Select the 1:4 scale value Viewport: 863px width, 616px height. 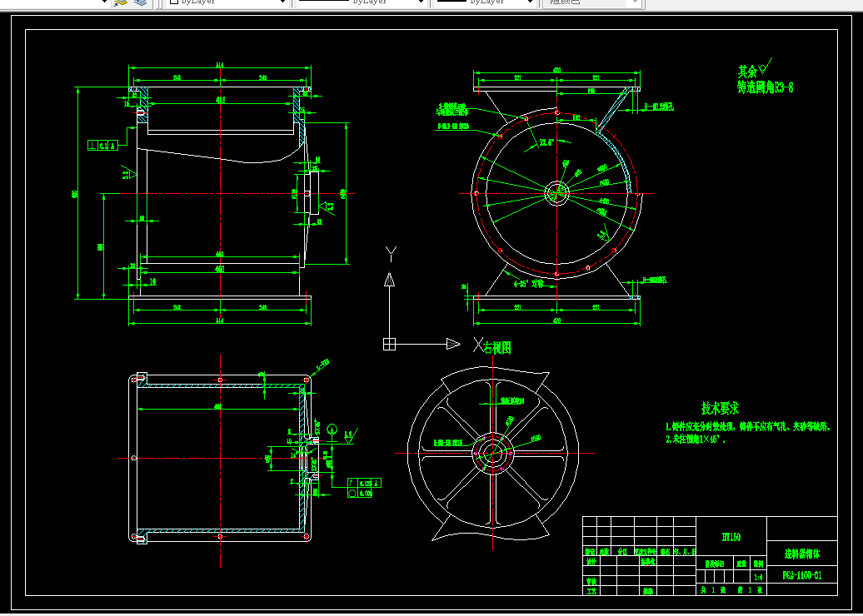(758, 578)
